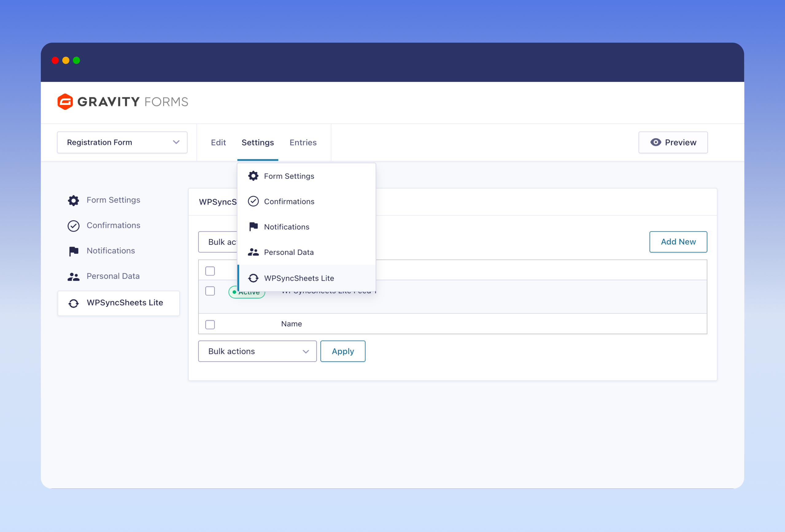The width and height of the screenshot is (785, 532).
Task: Click the sidebar WPSyncSheets Lite sync icon
Action: [x=73, y=303]
